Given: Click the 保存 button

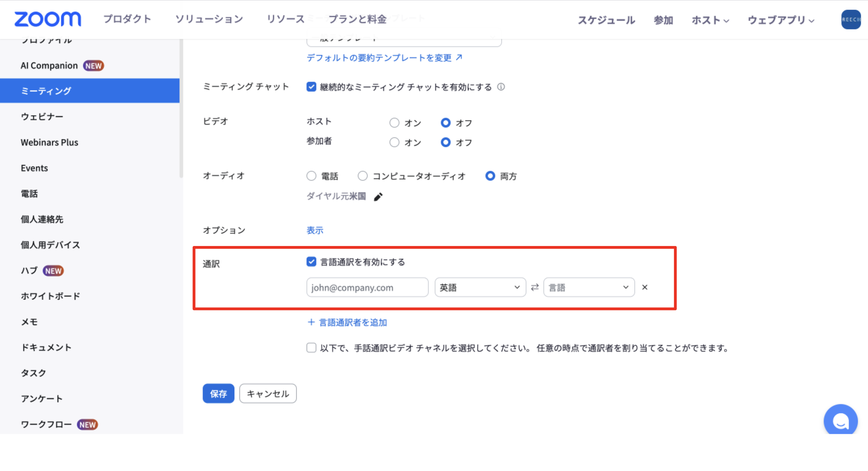Looking at the screenshot, I should pos(218,394).
